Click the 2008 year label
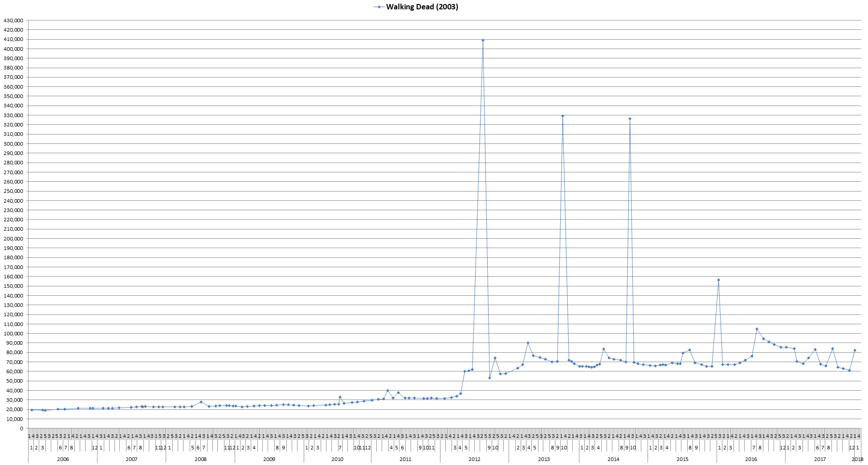The height and width of the screenshot is (465, 868). [x=200, y=459]
